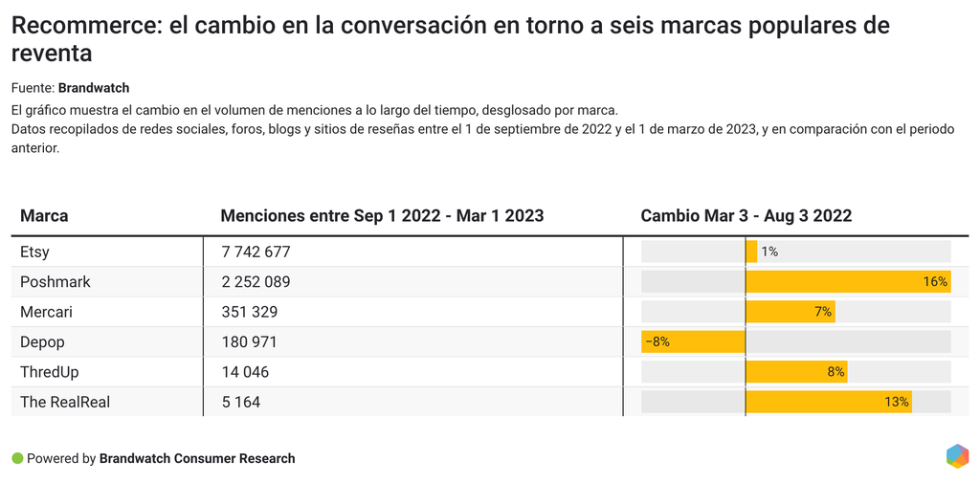The image size is (980, 483).
Task: Select The RealReal brand cell
Action: coord(65,402)
